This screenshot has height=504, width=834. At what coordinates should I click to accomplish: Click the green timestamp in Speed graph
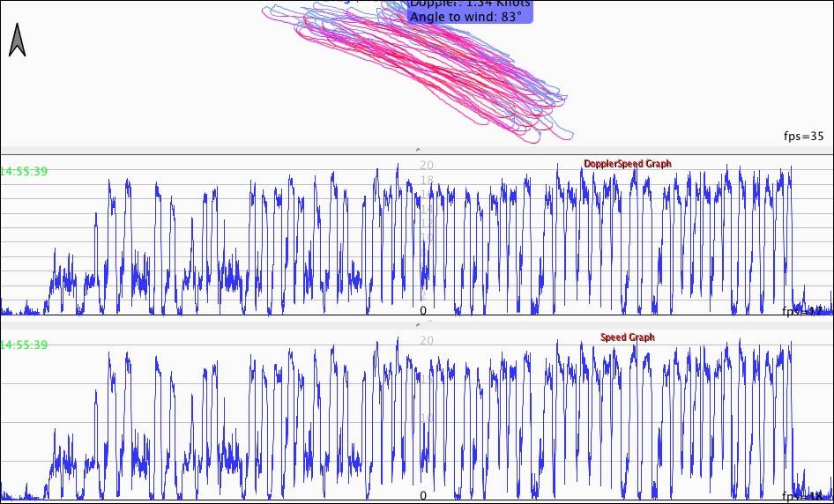coord(24,345)
